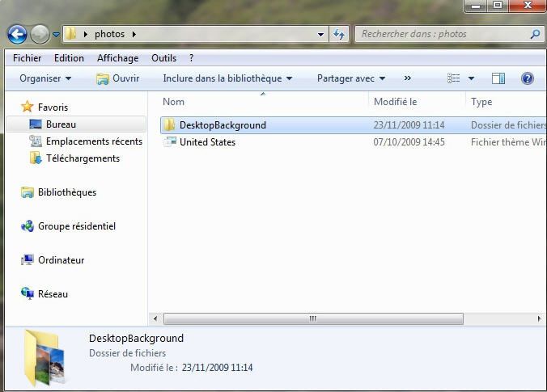The width and height of the screenshot is (547, 392).
Task: Click the folder icon in address bar
Action: [71, 33]
